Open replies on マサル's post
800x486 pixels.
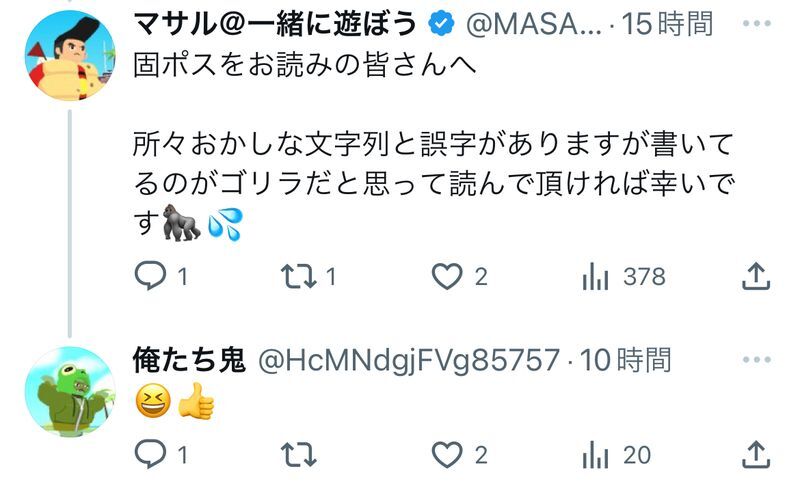tap(161, 276)
